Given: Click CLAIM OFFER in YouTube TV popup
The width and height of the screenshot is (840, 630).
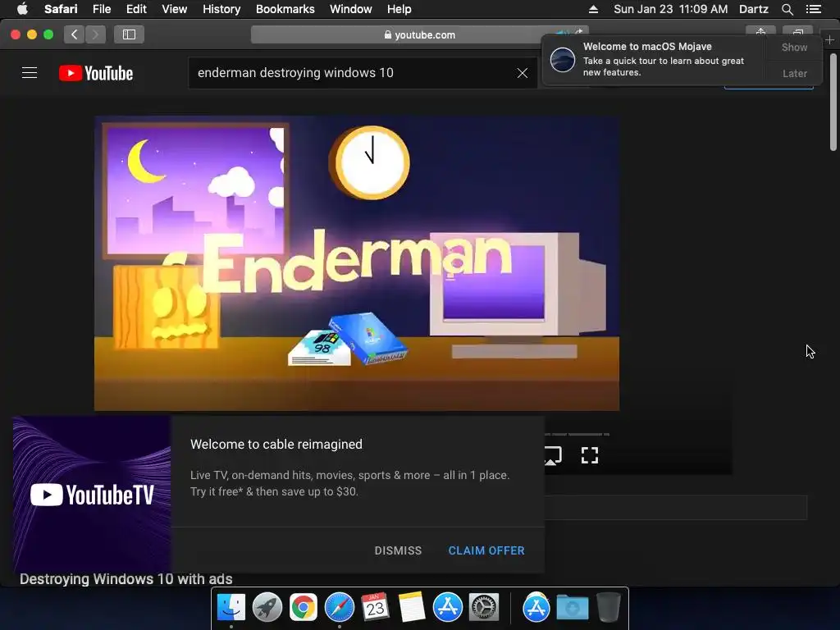Looking at the screenshot, I should (486, 550).
